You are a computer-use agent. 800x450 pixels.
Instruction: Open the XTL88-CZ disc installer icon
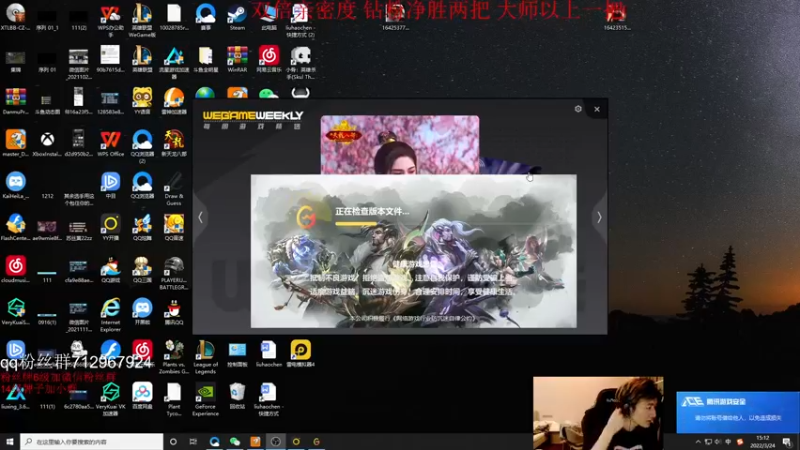15,16
